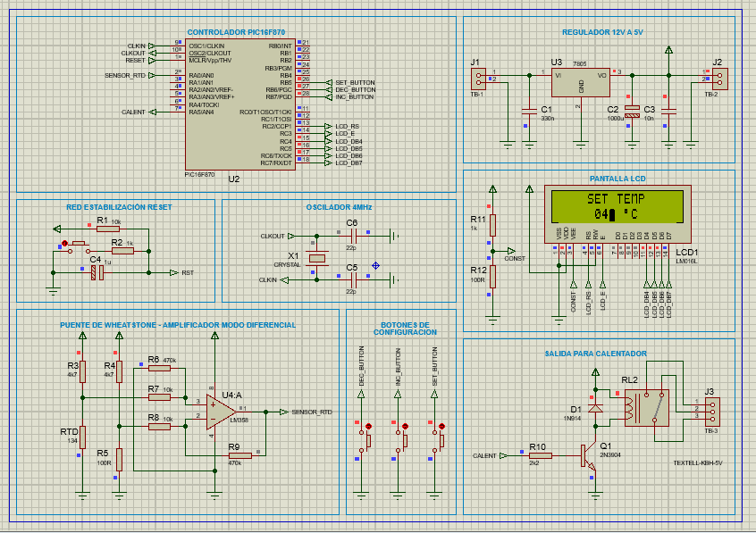Screen dimensions: 756x533
Task: Select terminal block J3 TB-3
Action: pos(713,413)
